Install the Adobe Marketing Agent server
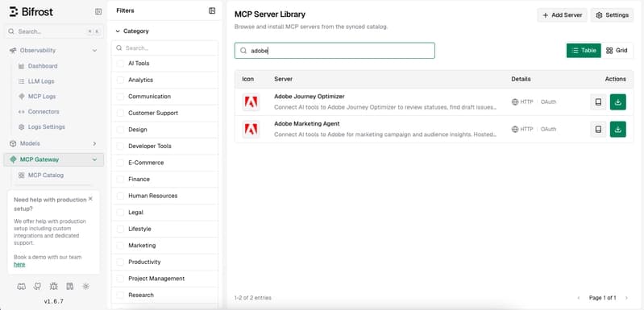The height and width of the screenshot is (310, 644). click(x=618, y=129)
